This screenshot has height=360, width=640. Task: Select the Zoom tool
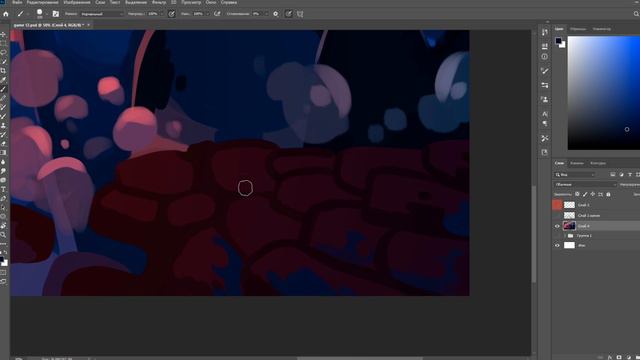coord(3,235)
